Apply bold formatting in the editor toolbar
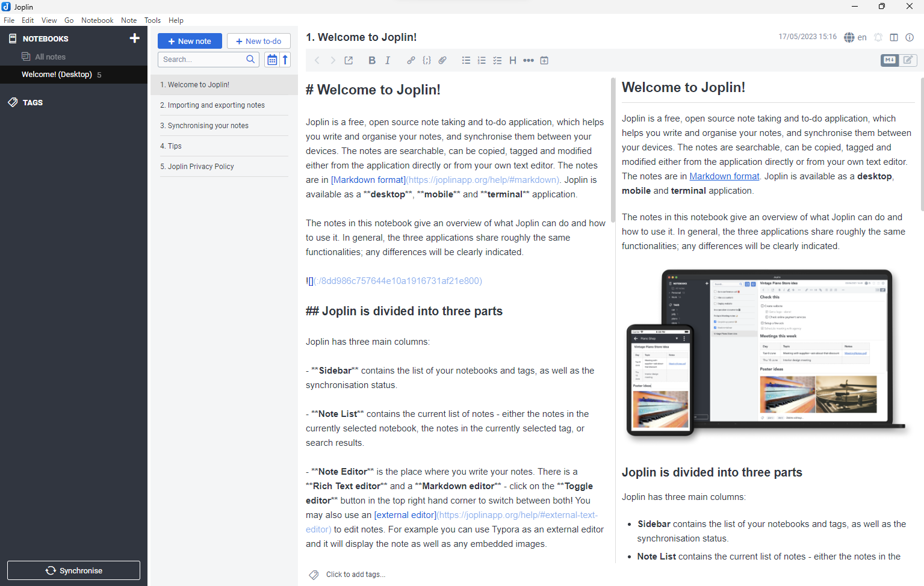924x586 pixels. [x=372, y=60]
